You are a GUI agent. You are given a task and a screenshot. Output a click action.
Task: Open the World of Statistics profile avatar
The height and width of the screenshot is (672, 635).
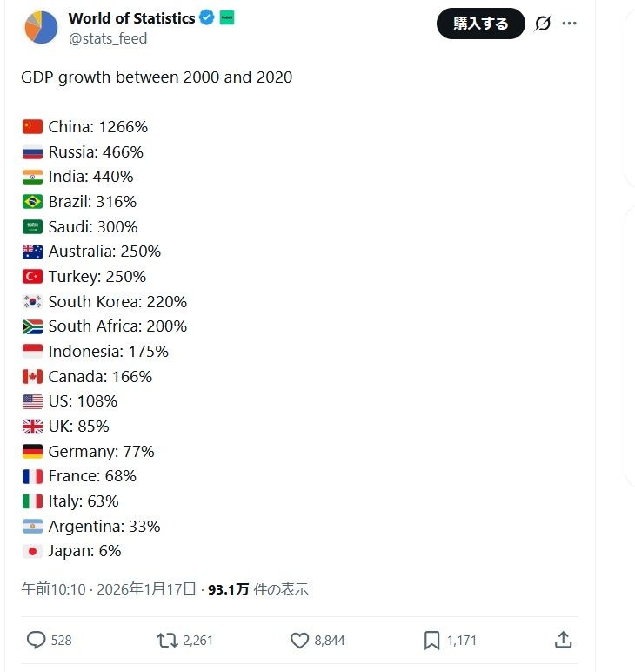pyautogui.click(x=40, y=27)
